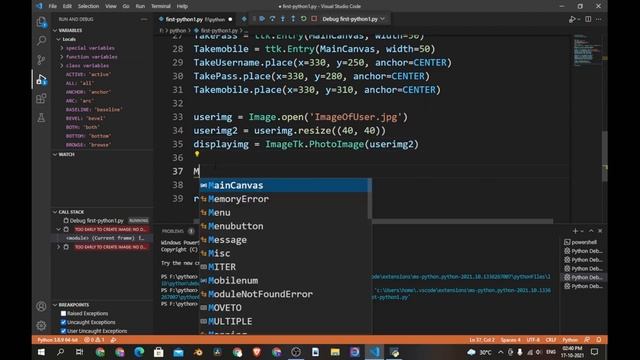Click the Mail app taskbar icon

(178, 352)
